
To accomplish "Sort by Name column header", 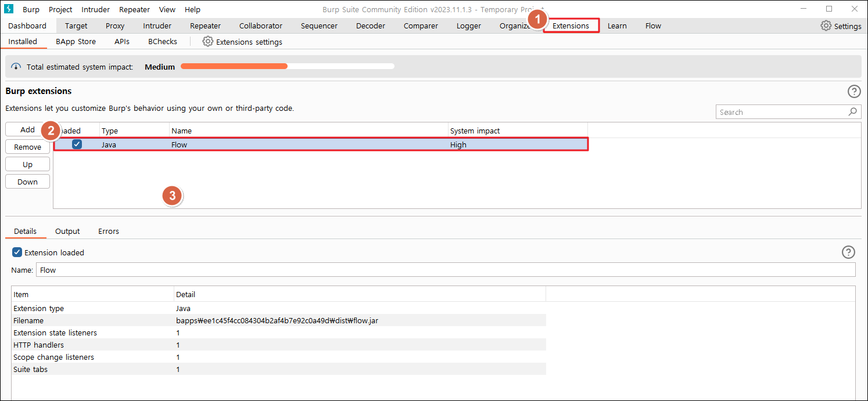I will pos(309,131).
